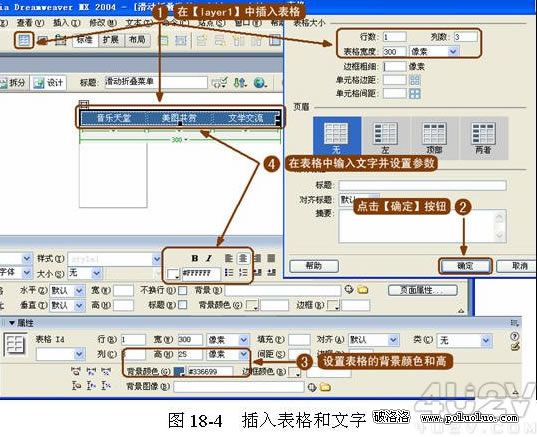Open the 查看 (View) menu
This screenshot has height=437, width=537.
tap(30, 23)
